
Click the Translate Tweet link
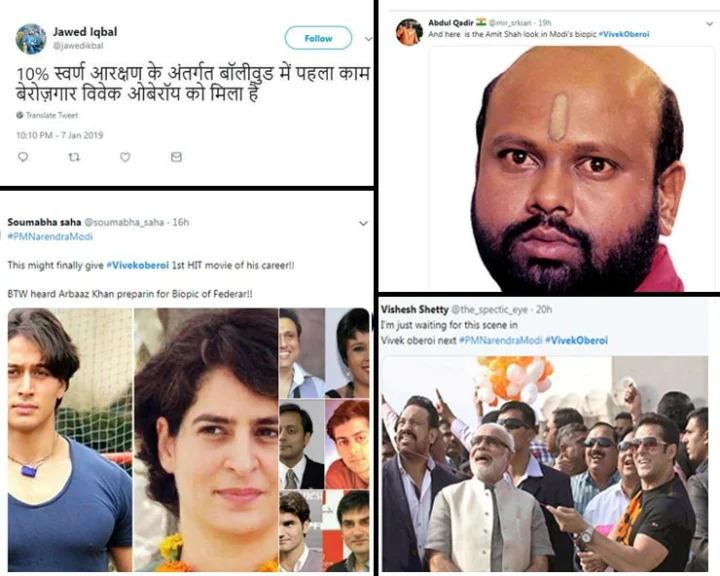52,115
